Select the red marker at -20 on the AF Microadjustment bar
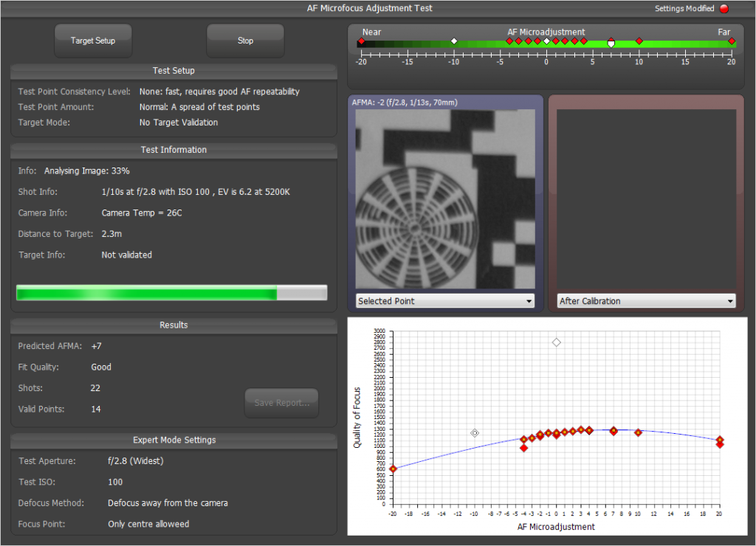Screen dimensions: 756x546 coord(361,42)
